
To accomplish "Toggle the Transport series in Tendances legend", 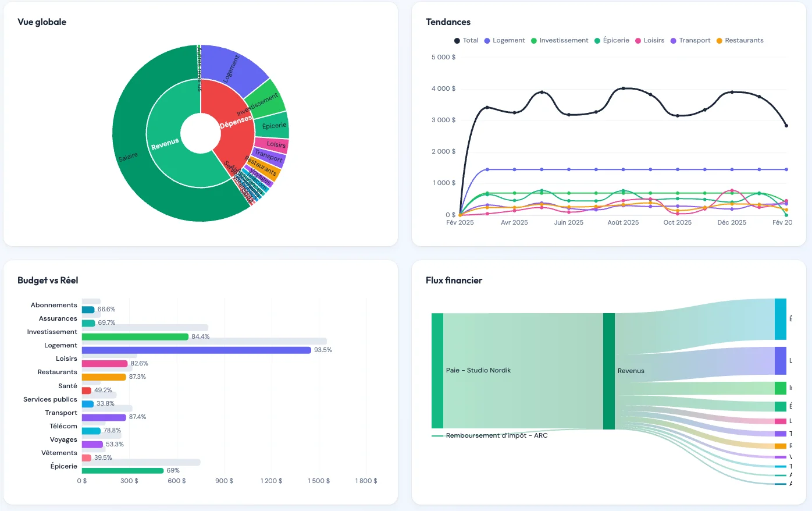I will [692, 40].
